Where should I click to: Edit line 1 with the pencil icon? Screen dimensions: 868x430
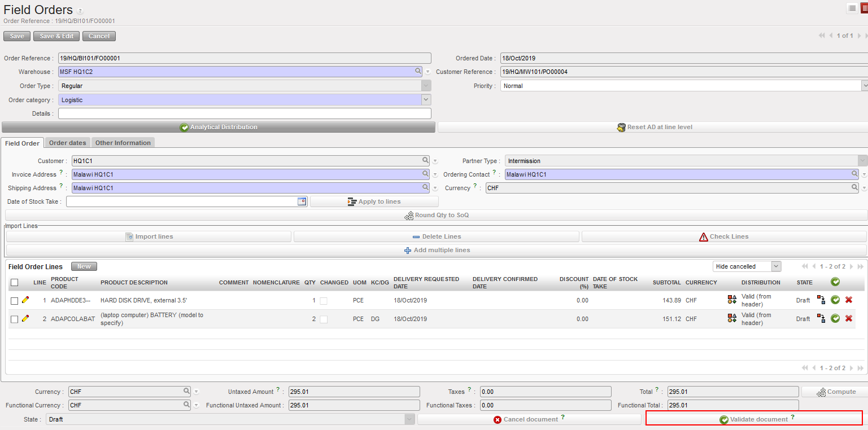[25, 300]
